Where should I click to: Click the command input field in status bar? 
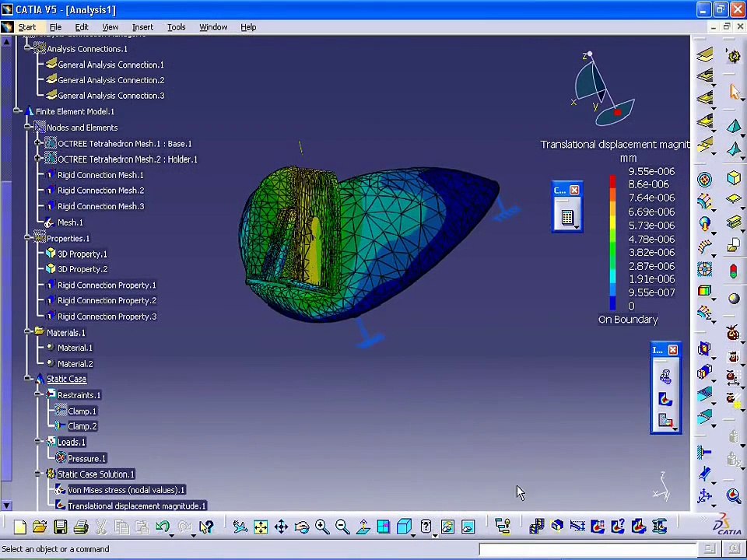click(x=587, y=549)
